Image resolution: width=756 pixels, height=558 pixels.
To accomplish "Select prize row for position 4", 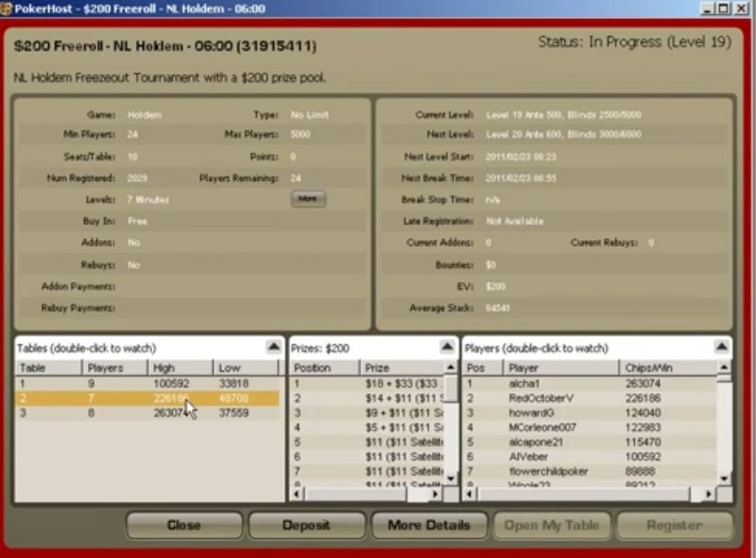I will click(x=367, y=427).
